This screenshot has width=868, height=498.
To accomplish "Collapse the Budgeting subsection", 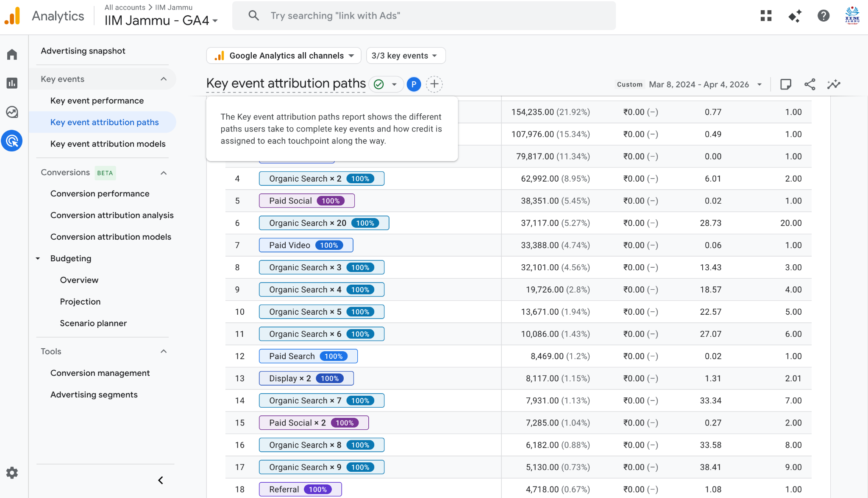I will coord(38,258).
